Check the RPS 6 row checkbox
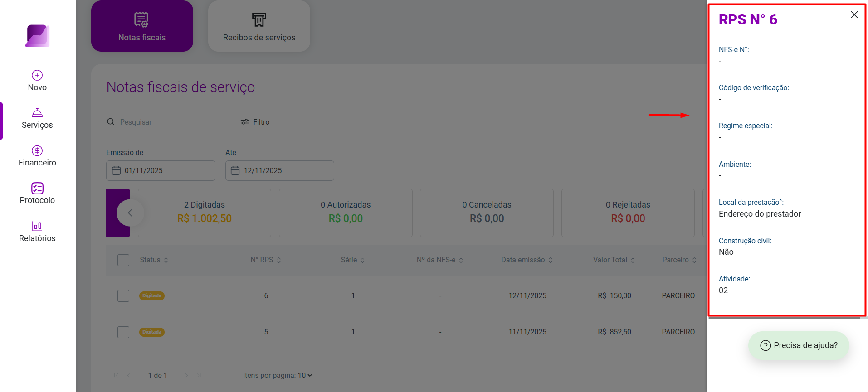Screen dimensions: 868x392 coord(123,296)
